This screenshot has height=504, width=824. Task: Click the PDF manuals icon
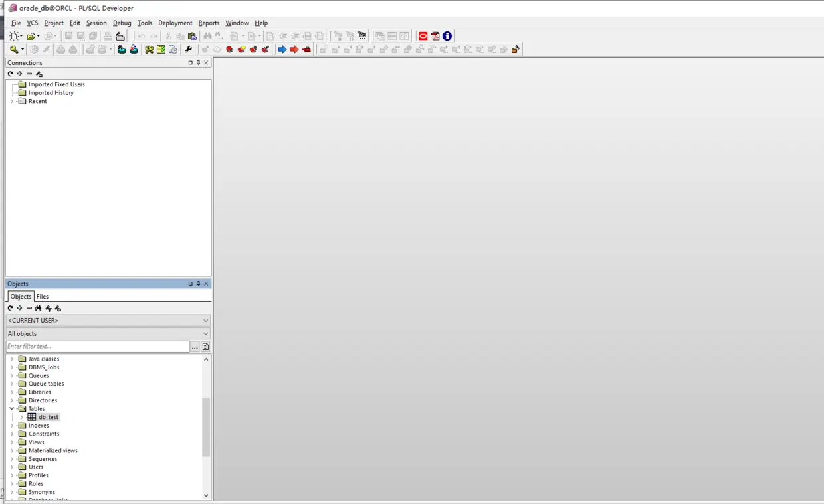pyautogui.click(x=435, y=36)
